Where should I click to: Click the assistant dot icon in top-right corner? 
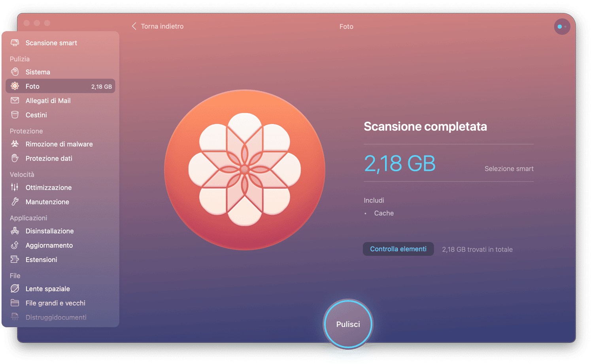point(562,26)
